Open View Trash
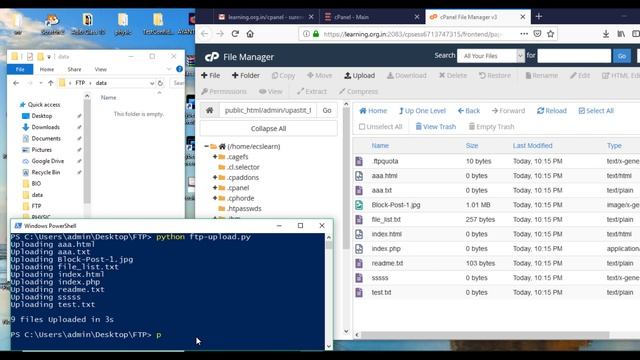640x360 pixels. click(x=436, y=127)
